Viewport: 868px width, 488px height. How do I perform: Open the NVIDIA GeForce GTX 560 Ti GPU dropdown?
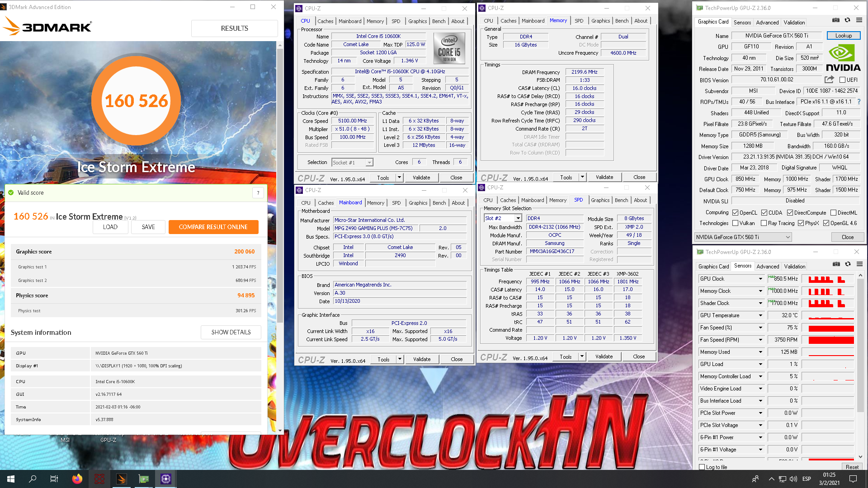point(743,237)
